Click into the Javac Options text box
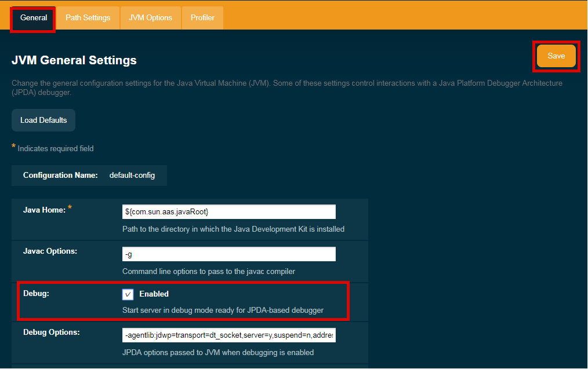This screenshot has height=369, width=588. (x=228, y=254)
